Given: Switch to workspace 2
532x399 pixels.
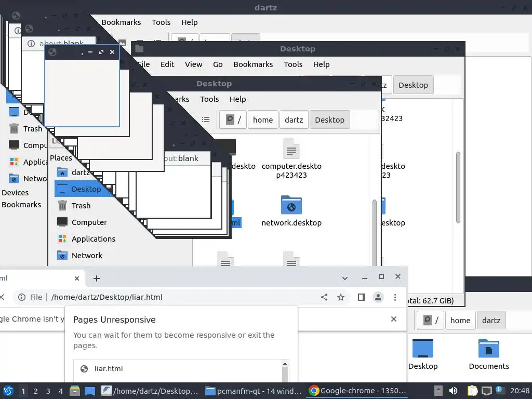Looking at the screenshot, I should (x=35, y=391).
